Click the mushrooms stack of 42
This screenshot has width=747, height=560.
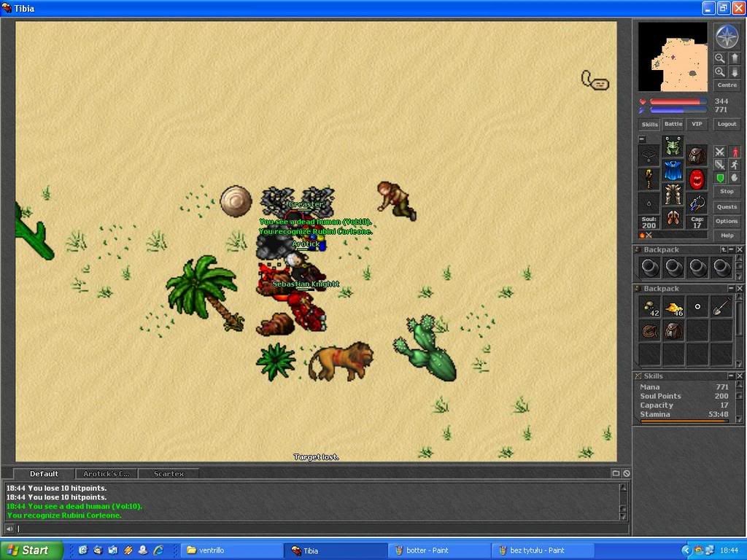coord(650,307)
